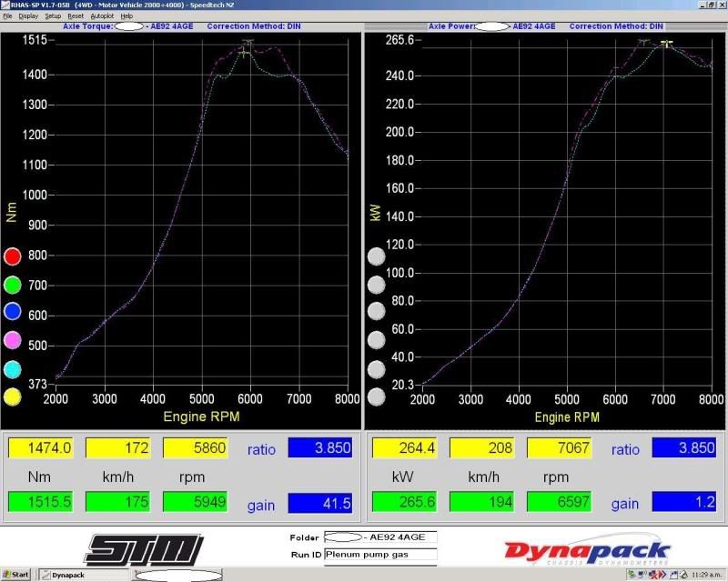
Task: Switch to Dynapack taskbar button
Action: point(84,575)
